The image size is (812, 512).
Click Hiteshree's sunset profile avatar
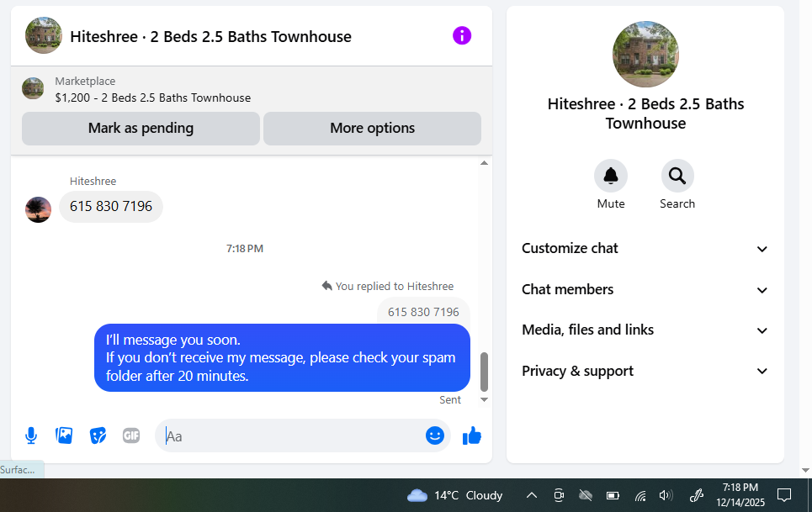39,209
